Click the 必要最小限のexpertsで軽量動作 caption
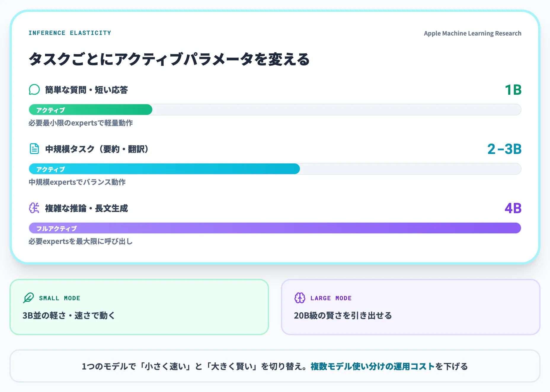Viewport: 550px width, 392px height. [81, 123]
